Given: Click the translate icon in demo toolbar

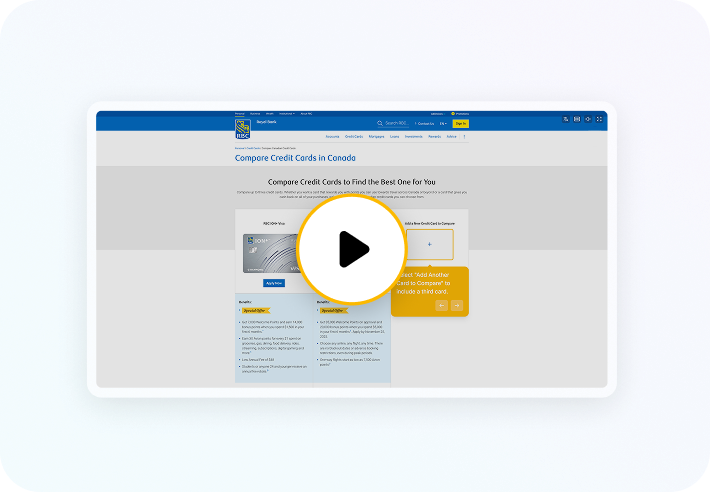Looking at the screenshot, I should click(x=566, y=119).
